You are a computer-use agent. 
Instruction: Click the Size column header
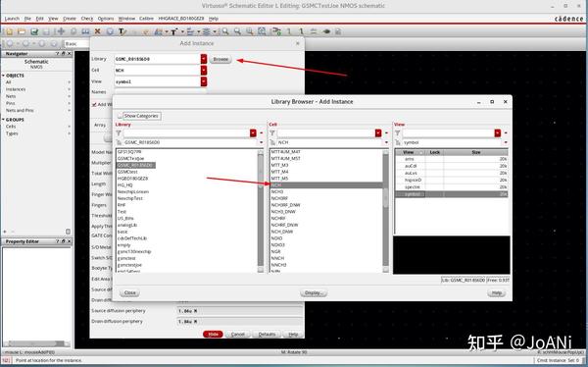[476, 152]
